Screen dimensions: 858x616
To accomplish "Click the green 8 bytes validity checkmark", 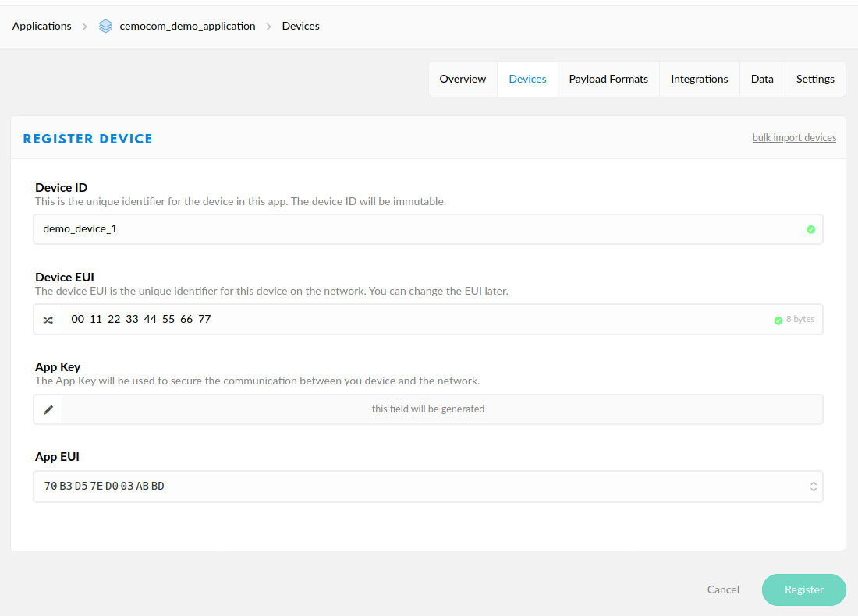I will tap(778, 320).
